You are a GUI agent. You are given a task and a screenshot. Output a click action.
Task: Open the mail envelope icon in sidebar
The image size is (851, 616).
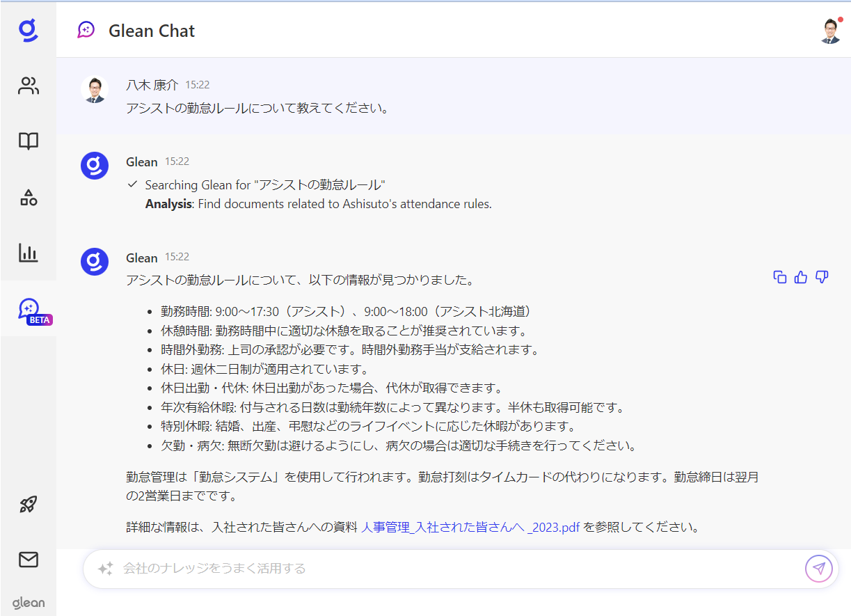tap(29, 560)
